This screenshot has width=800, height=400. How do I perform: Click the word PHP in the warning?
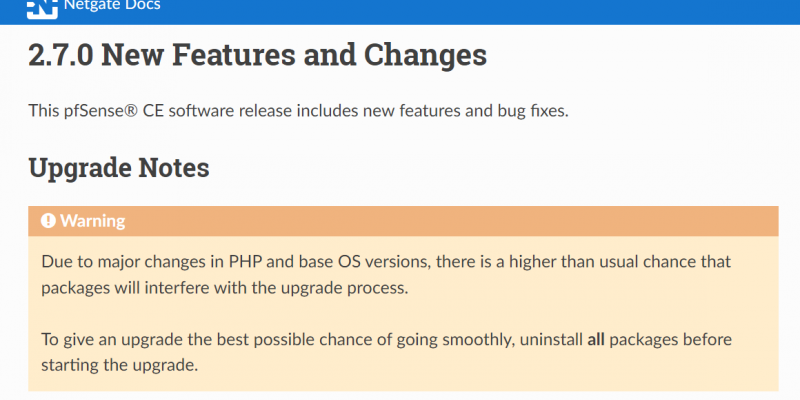[x=246, y=262]
